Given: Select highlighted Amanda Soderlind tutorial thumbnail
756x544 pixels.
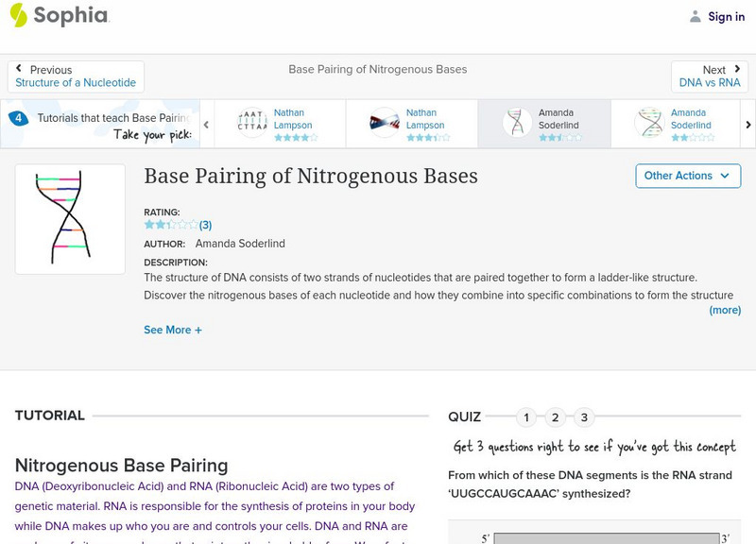Looking at the screenshot, I should point(517,123).
